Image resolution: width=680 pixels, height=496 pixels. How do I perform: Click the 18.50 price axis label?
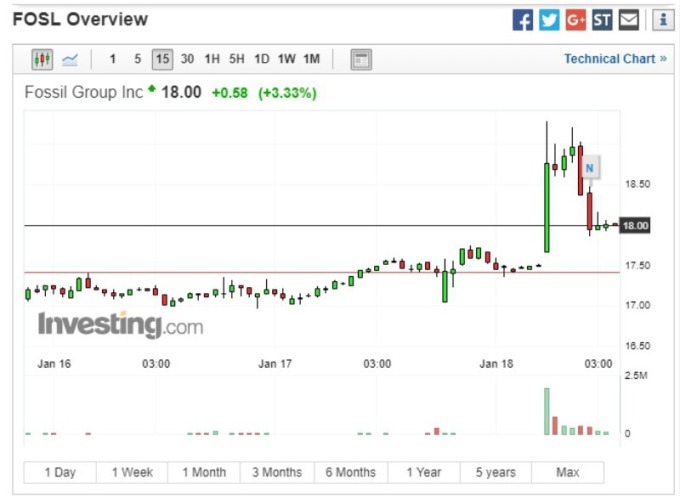(638, 184)
